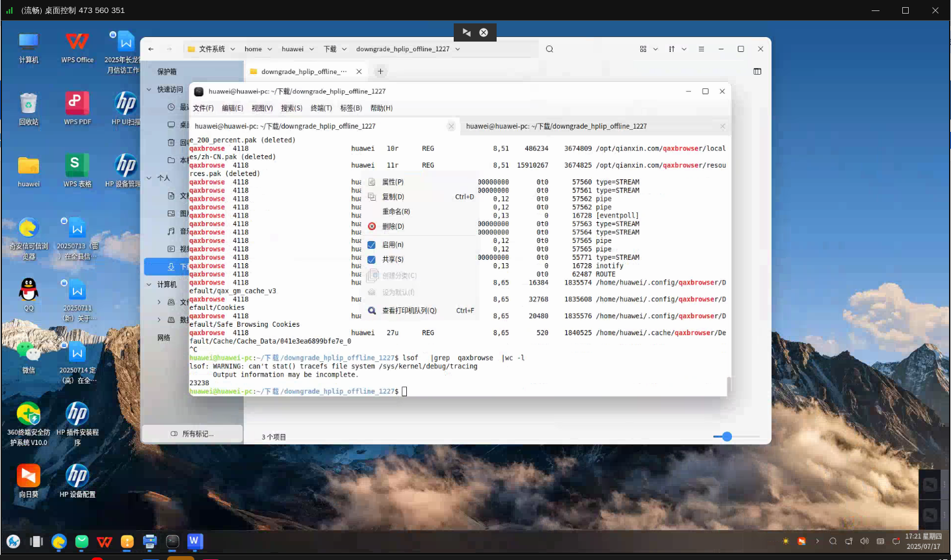This screenshot has height=560, width=951.
Task: Select 查看打印机队列 from context menu
Action: [409, 311]
